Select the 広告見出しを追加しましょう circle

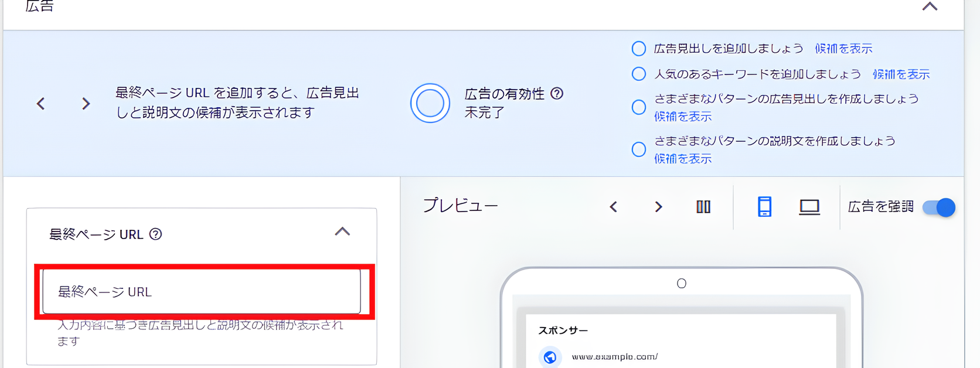click(x=639, y=49)
